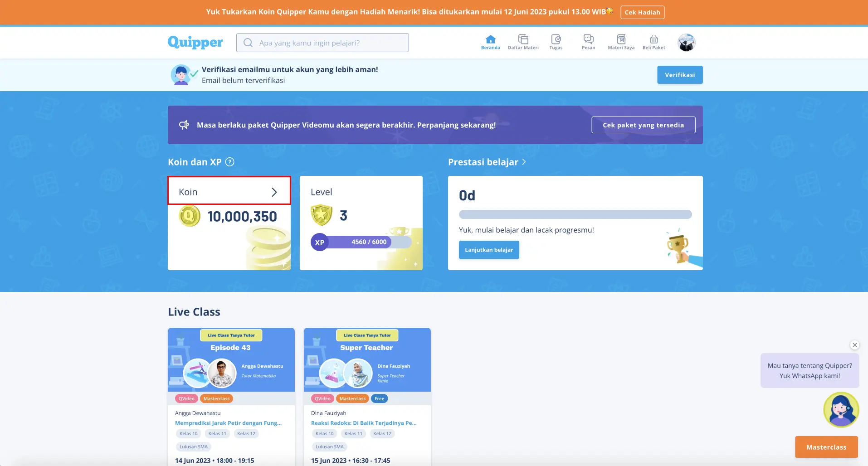Click the study progress bar under 0d
Screen dimensions: 868x466
tap(575, 214)
